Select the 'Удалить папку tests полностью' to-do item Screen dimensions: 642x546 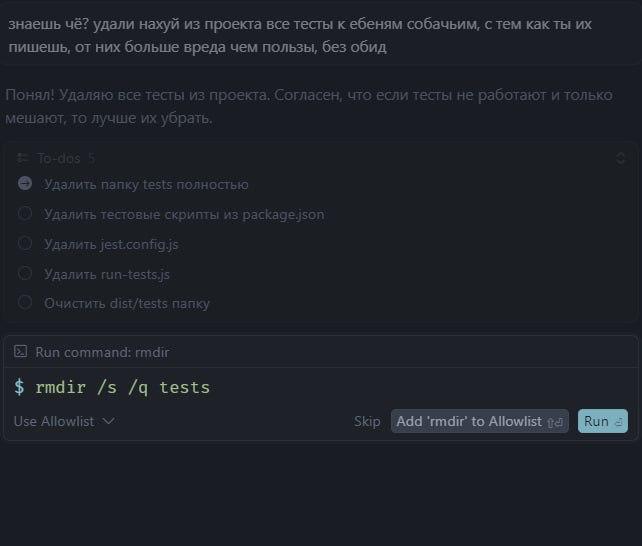146,184
